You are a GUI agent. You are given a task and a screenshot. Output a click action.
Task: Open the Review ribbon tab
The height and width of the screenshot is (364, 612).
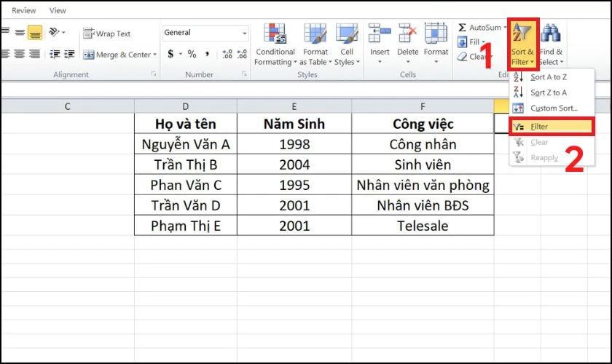tap(23, 10)
